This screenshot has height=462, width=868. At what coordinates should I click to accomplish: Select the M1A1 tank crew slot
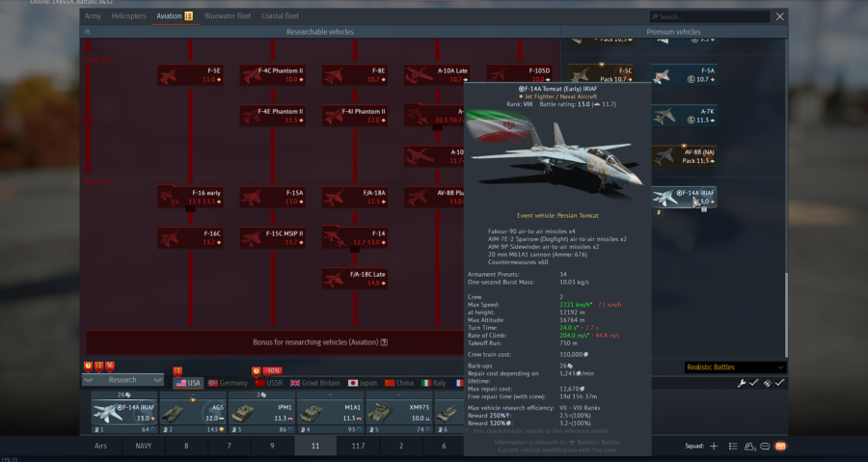[330, 410]
